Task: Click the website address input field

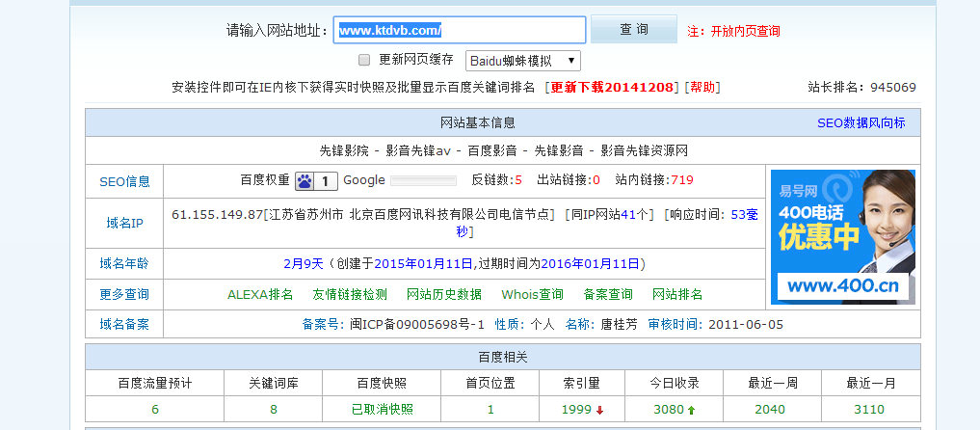Action: [460, 30]
